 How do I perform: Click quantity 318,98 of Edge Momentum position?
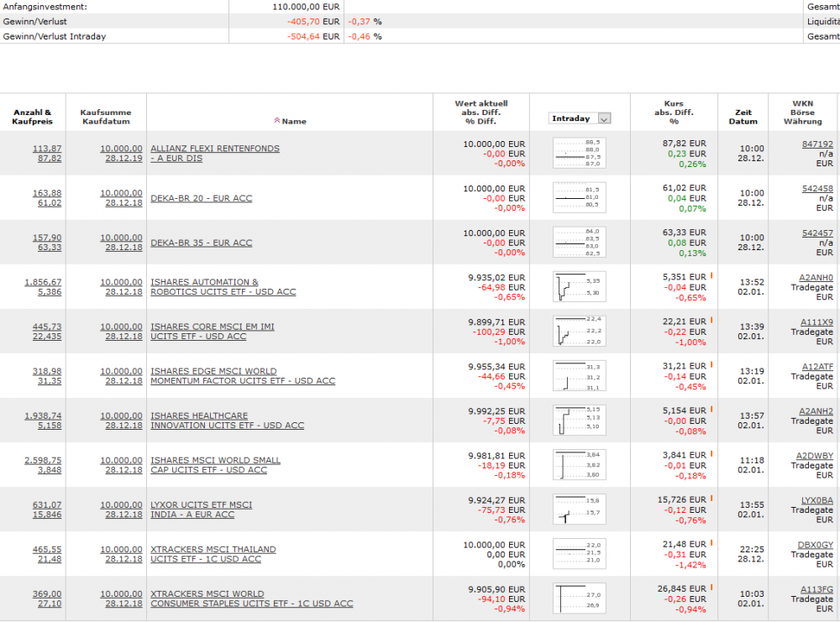coord(47,371)
